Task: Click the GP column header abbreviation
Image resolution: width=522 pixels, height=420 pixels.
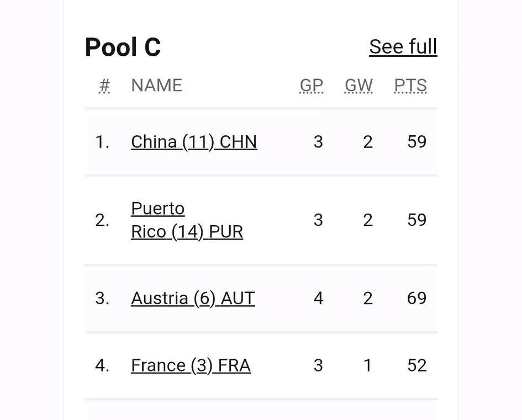Action: point(312,86)
